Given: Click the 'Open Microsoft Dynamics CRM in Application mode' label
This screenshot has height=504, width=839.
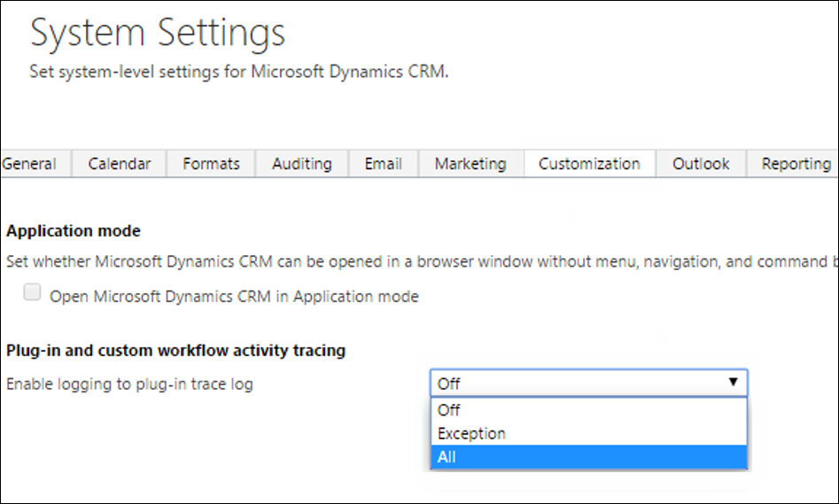Looking at the screenshot, I should [x=234, y=297].
